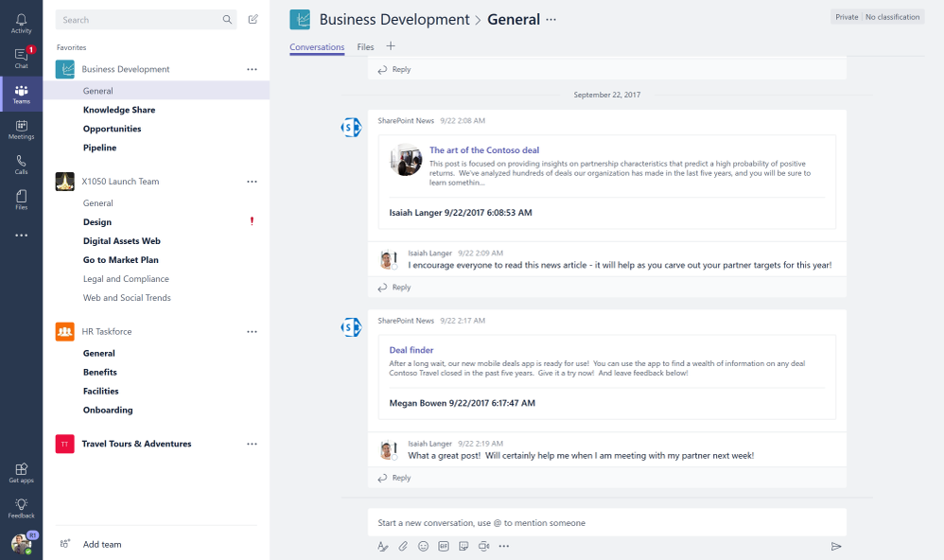Open the emoji picker in compose bar
This screenshot has height=560, width=944.
tap(423, 546)
